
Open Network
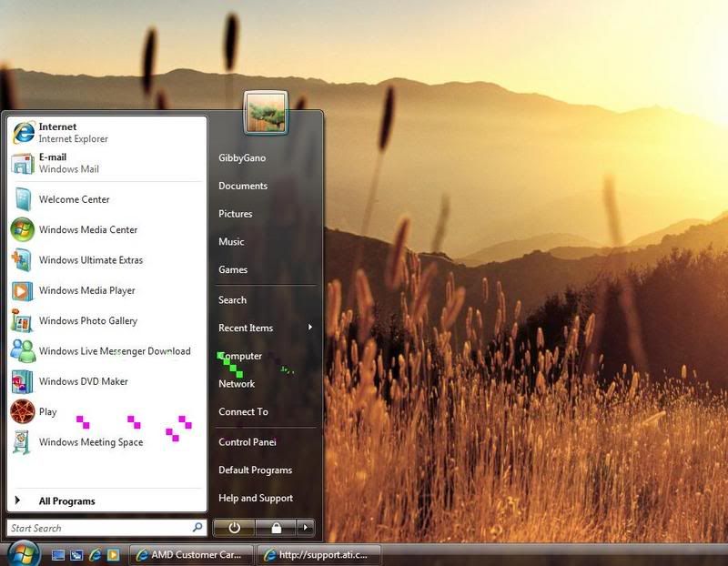point(237,384)
